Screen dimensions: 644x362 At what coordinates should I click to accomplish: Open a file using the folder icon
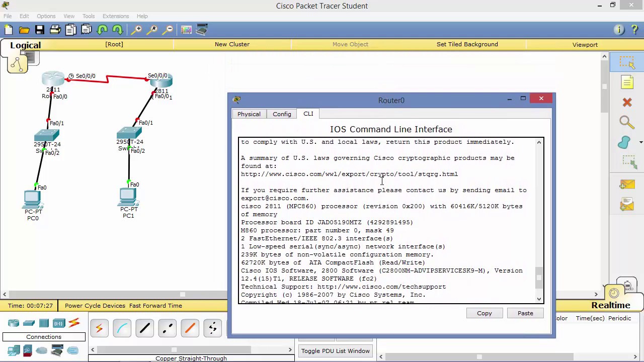(24, 30)
